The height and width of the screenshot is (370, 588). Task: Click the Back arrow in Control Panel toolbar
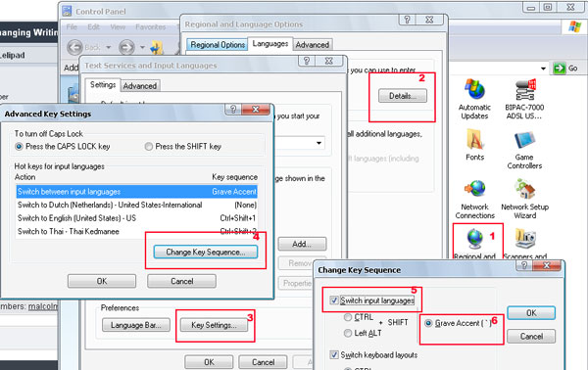click(74, 47)
